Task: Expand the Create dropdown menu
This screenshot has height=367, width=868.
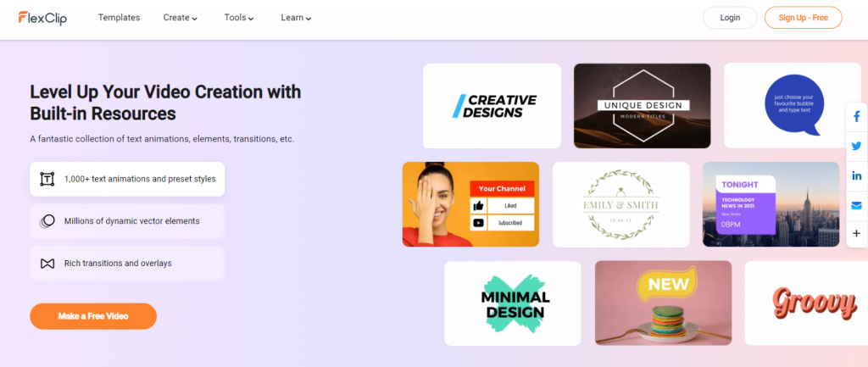Action: pyautogui.click(x=180, y=18)
